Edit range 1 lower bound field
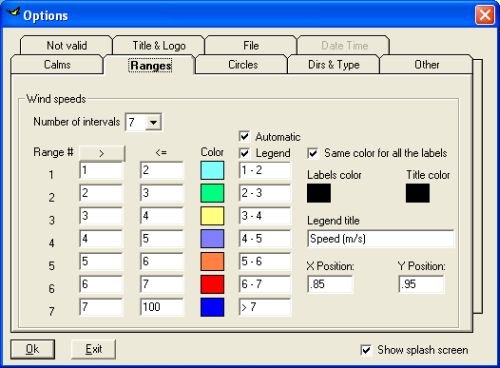 tap(101, 170)
